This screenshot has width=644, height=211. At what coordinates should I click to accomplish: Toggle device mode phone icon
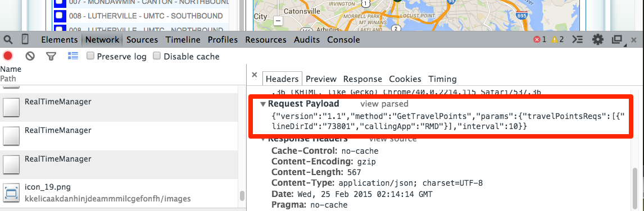[x=25, y=40]
